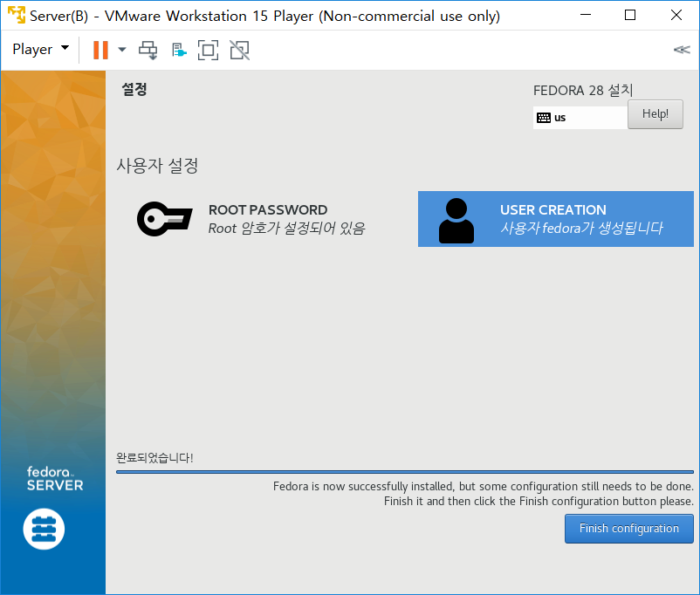This screenshot has height=595, width=700.
Task: Click the 'fedora SERVER' sidebar text
Action: point(55,478)
